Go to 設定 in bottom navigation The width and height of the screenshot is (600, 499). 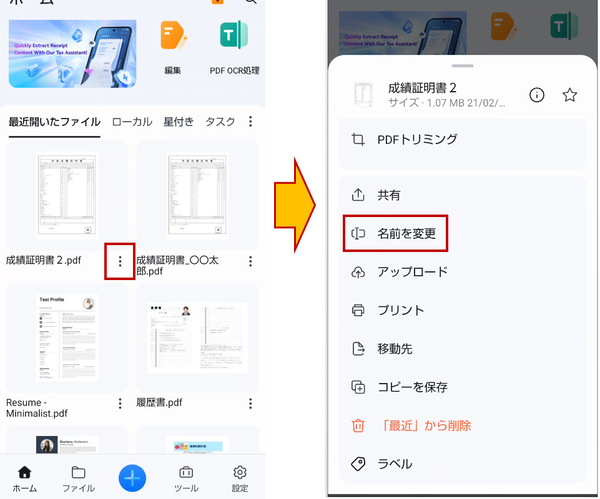tap(240, 479)
